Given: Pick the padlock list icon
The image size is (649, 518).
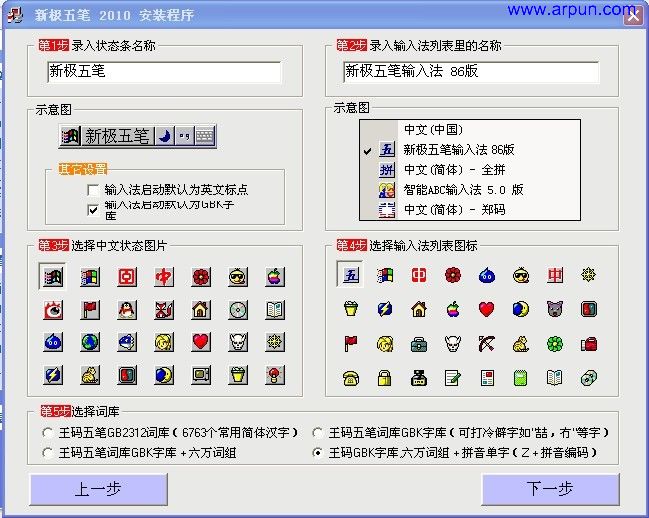Looking at the screenshot, I should [385, 378].
